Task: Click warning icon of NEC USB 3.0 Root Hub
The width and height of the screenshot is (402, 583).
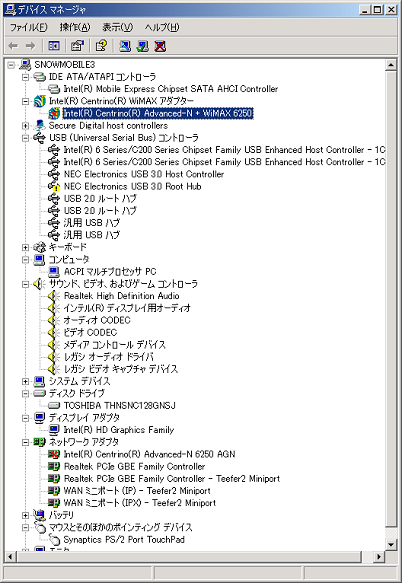Action: 54,187
